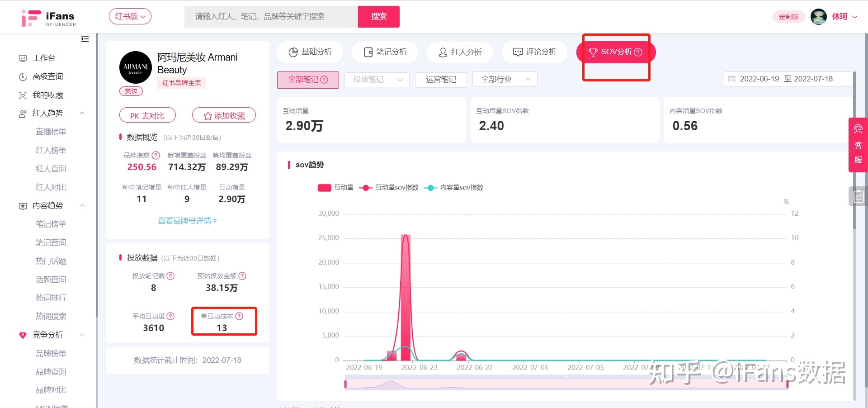Click the help icon beside 单互动成本
868x408 pixels.
click(239, 316)
